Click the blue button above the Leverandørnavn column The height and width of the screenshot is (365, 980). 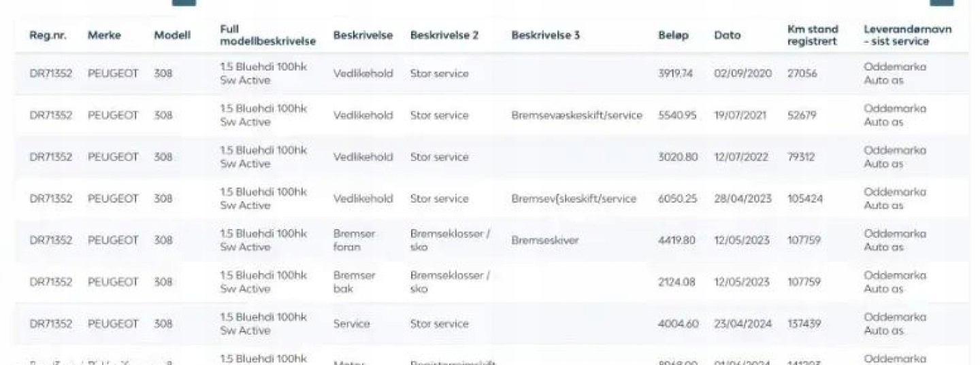click(x=942, y=2)
